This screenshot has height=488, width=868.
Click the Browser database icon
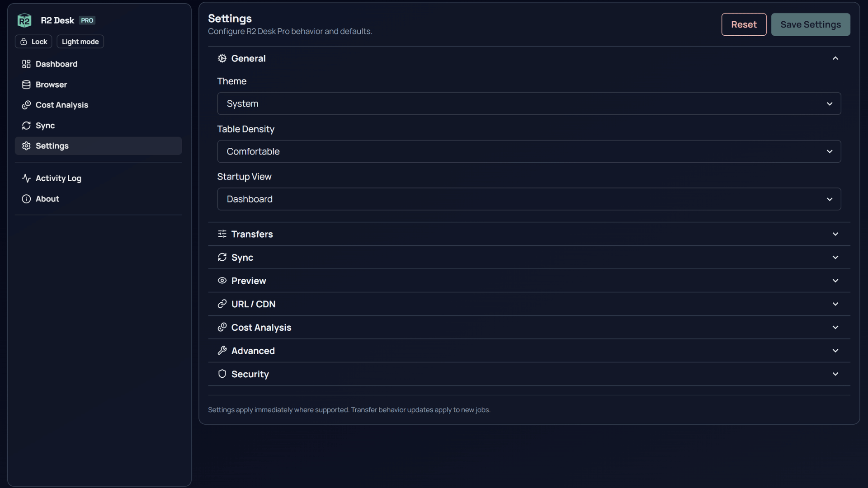(26, 84)
